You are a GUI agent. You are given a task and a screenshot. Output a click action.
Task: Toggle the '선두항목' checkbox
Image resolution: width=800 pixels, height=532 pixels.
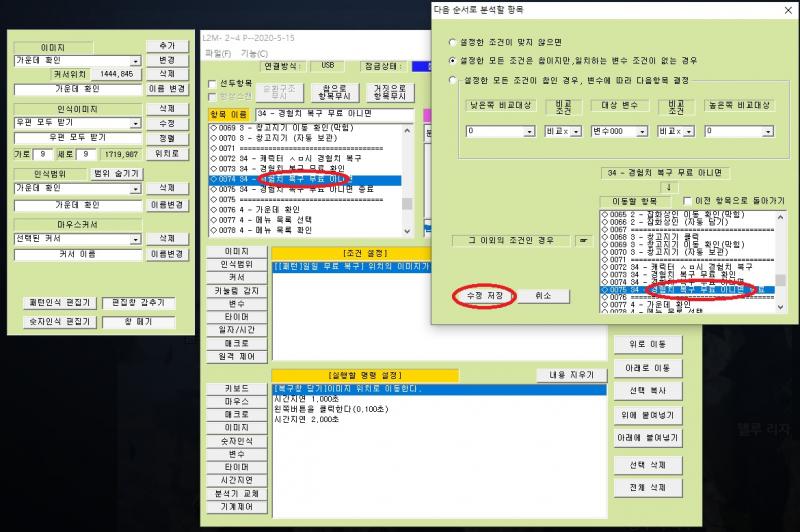pos(211,84)
